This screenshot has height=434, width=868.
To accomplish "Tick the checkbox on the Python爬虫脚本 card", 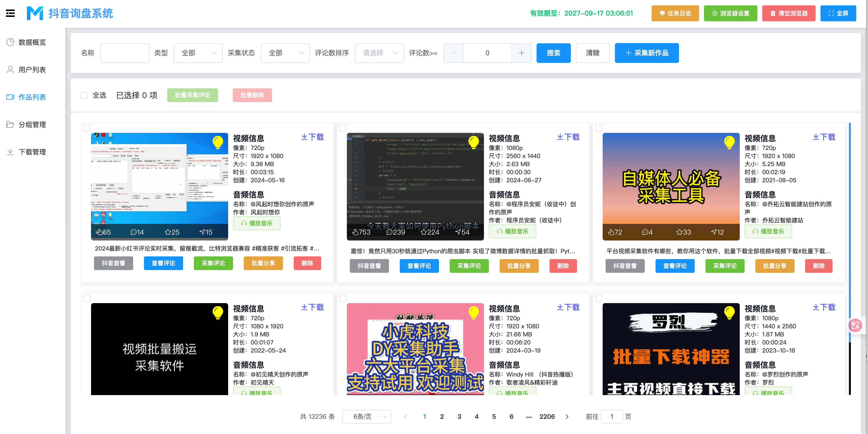I will click(343, 128).
